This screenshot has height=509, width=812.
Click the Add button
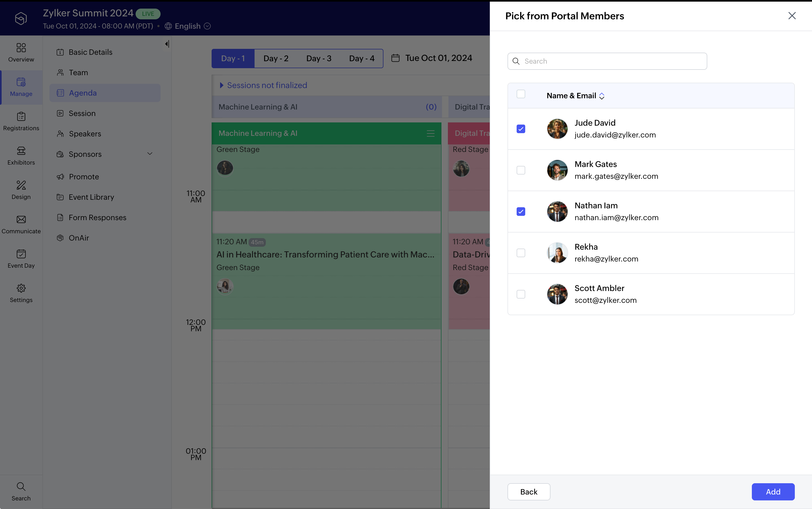(x=773, y=492)
